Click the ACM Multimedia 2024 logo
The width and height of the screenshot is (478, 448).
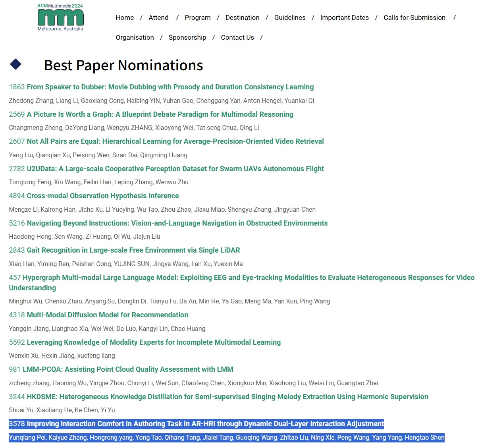(x=60, y=17)
